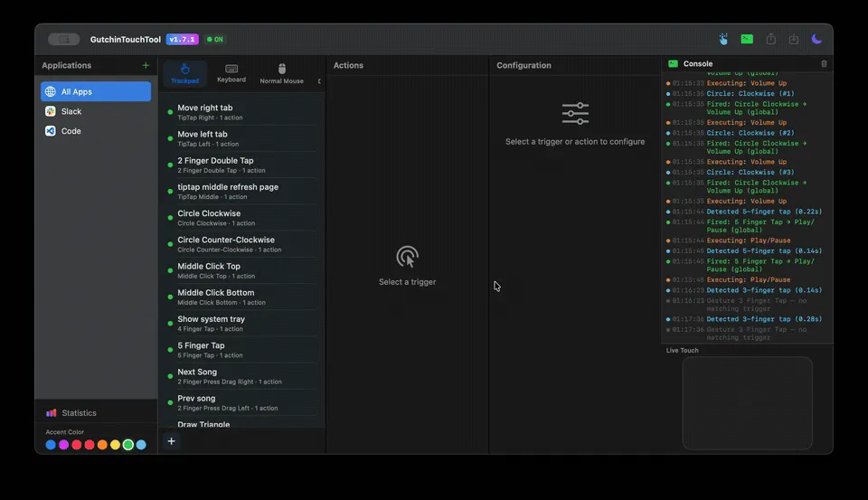Select the Circle Counter-Clockwise trigger

pos(242,244)
